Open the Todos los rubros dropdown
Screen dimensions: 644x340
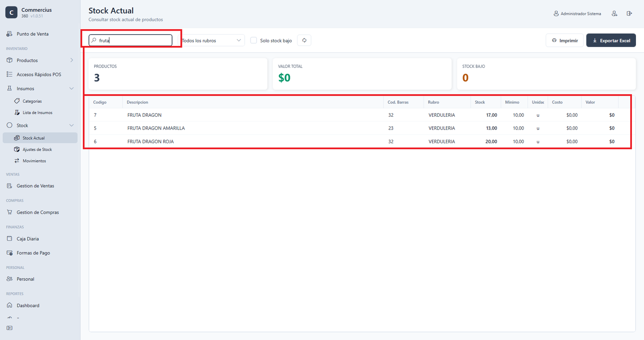click(211, 40)
